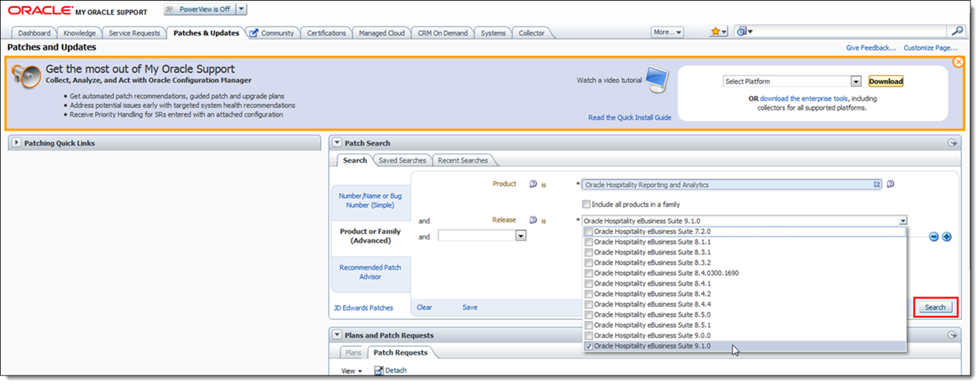
Task: Click the search magnifier icon at top right
Action: 957,31
